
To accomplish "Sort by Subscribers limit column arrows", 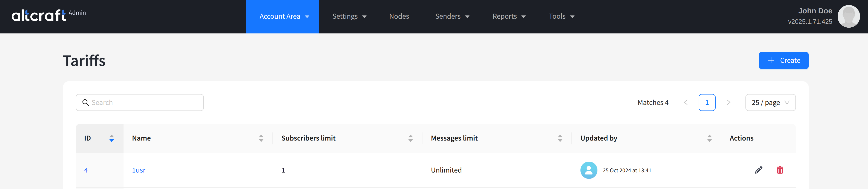I will pos(410,138).
